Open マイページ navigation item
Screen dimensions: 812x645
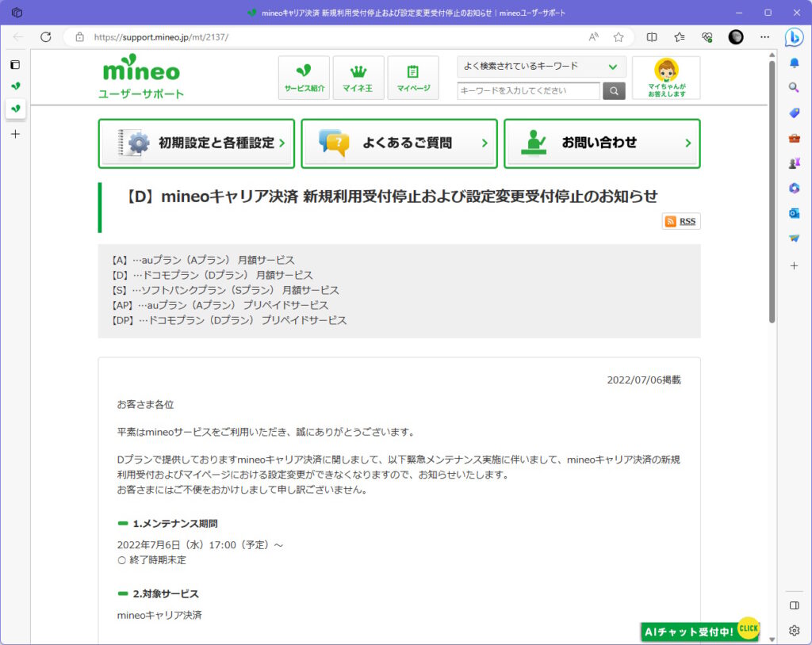tap(413, 78)
